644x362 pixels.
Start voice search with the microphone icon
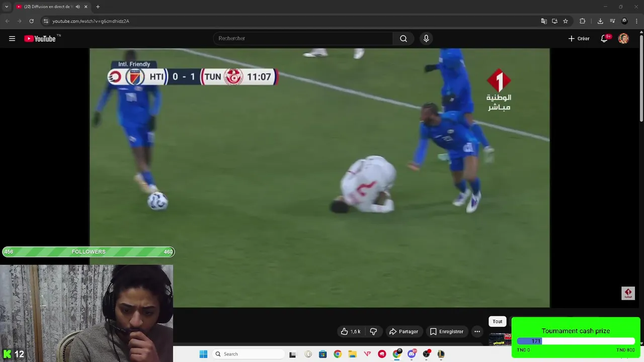pos(426,39)
